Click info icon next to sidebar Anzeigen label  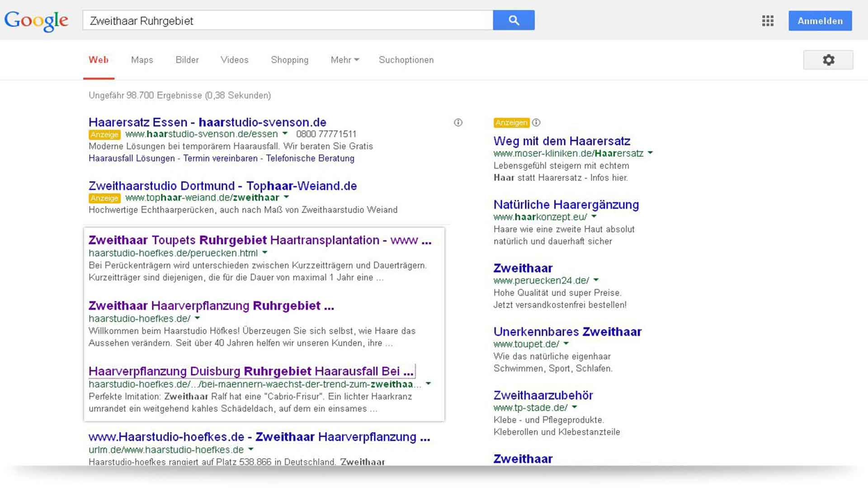pyautogui.click(x=536, y=122)
